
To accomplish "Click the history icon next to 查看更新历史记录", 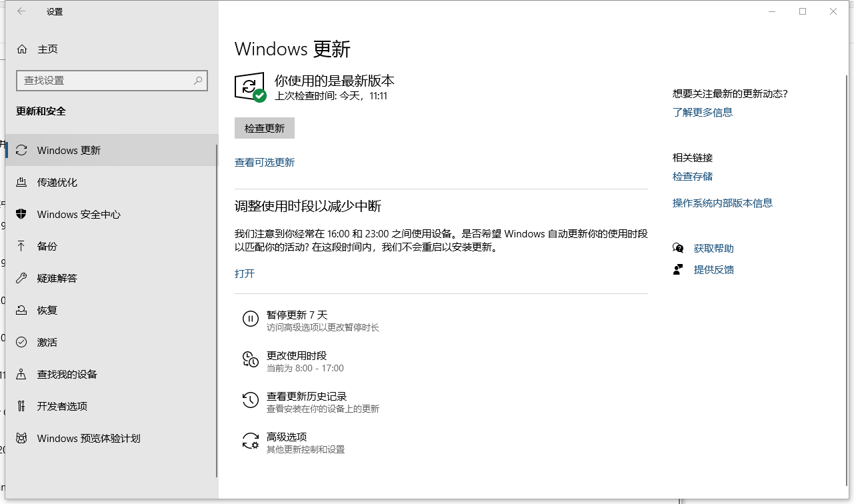I will pos(250,400).
